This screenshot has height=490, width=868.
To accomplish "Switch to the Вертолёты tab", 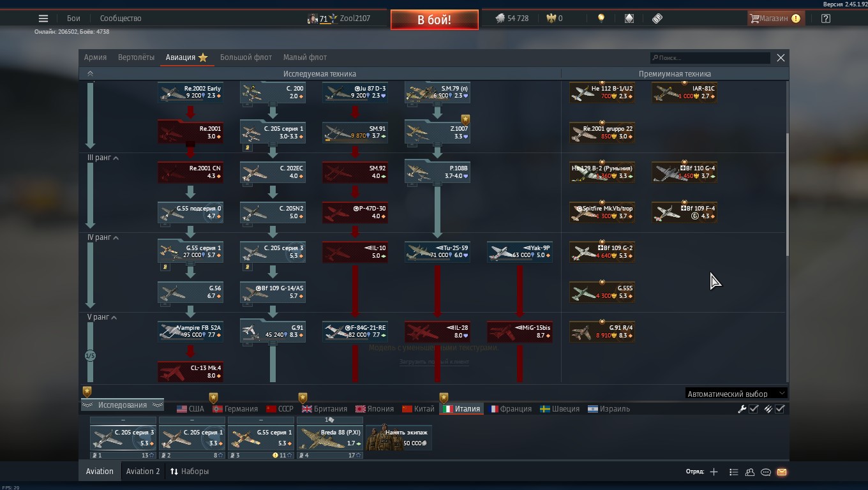I will [x=136, y=57].
